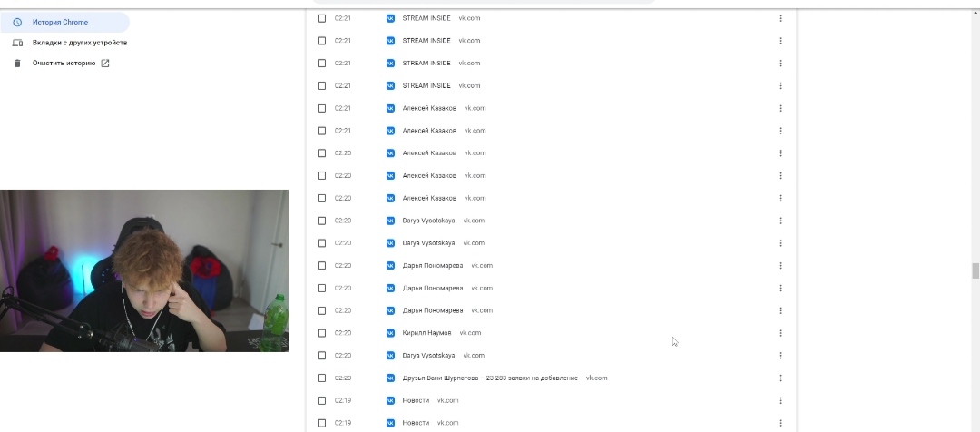Check the first Дарья Пономарева entry
Screen dimensions: 980x432
click(321, 266)
